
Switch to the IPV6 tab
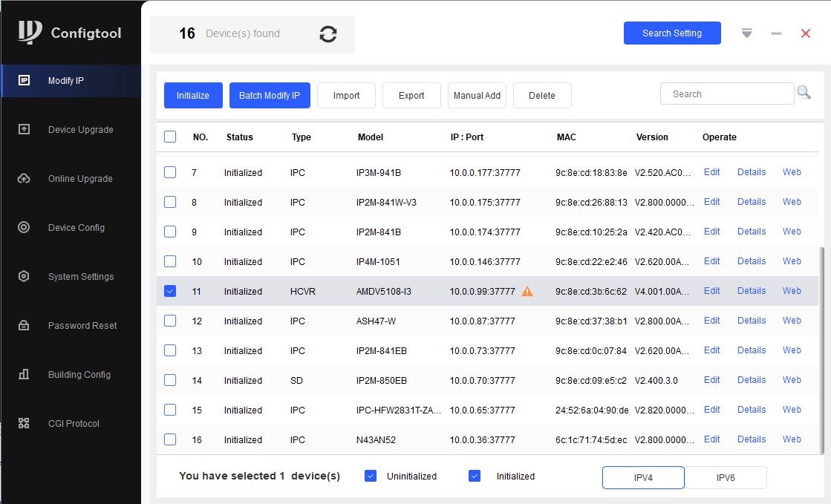[x=726, y=477]
